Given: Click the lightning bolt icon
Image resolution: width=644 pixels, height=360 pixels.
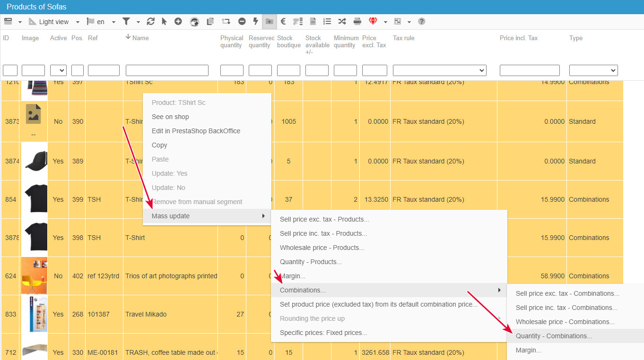Looking at the screenshot, I should (256, 22).
